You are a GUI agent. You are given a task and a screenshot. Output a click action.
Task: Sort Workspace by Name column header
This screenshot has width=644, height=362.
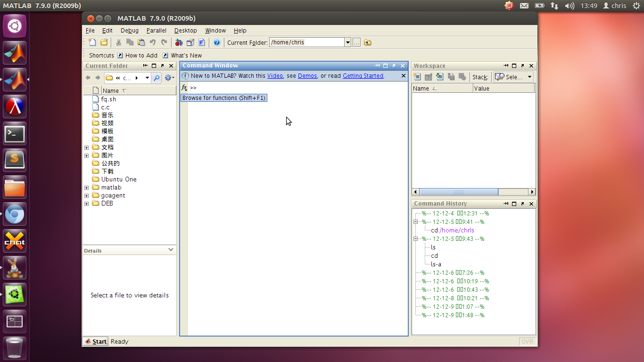click(x=442, y=88)
